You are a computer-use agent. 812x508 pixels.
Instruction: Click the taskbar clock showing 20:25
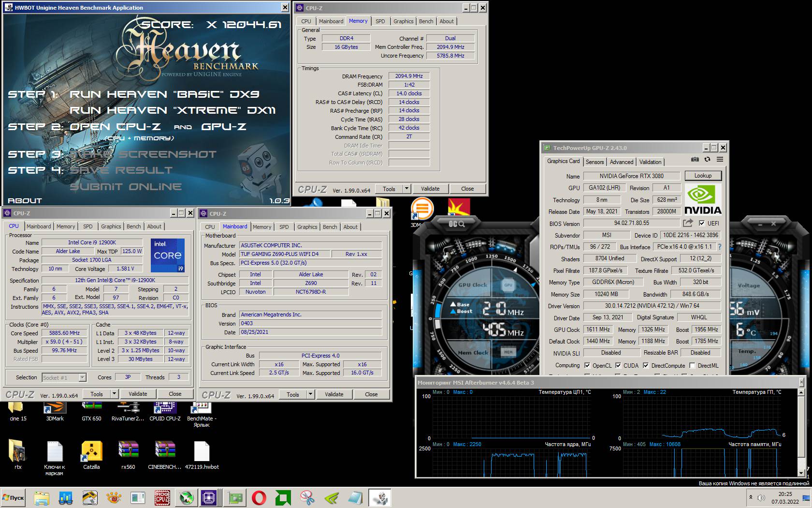(x=785, y=494)
